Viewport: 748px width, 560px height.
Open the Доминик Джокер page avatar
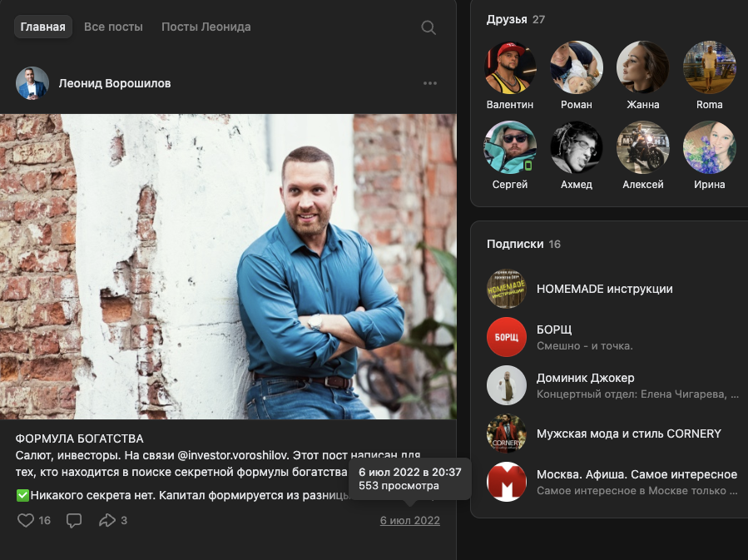(x=507, y=385)
